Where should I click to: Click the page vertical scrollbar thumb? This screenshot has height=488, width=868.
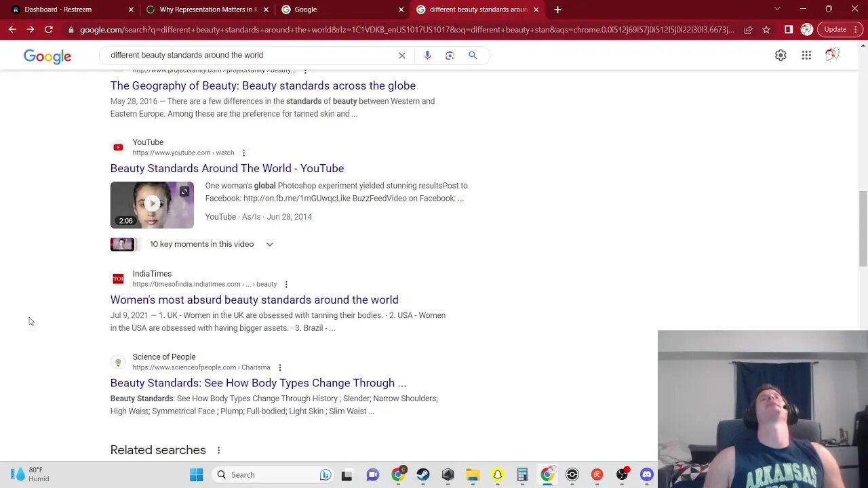(863, 229)
